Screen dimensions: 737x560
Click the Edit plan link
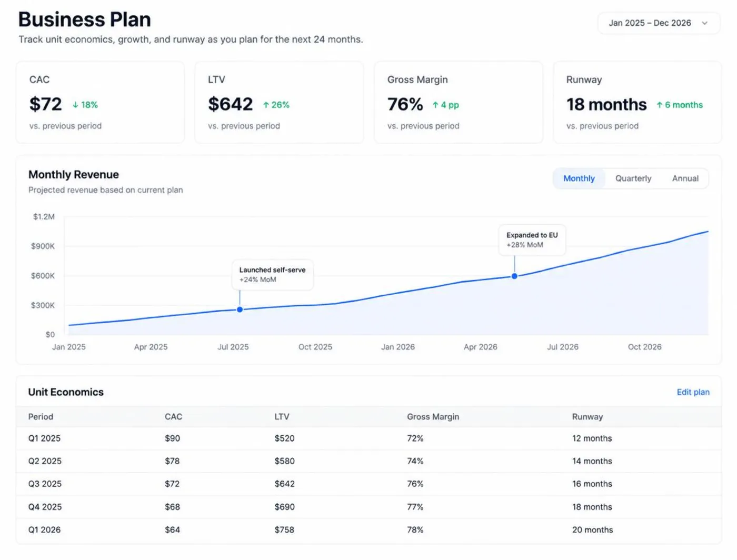click(x=693, y=392)
